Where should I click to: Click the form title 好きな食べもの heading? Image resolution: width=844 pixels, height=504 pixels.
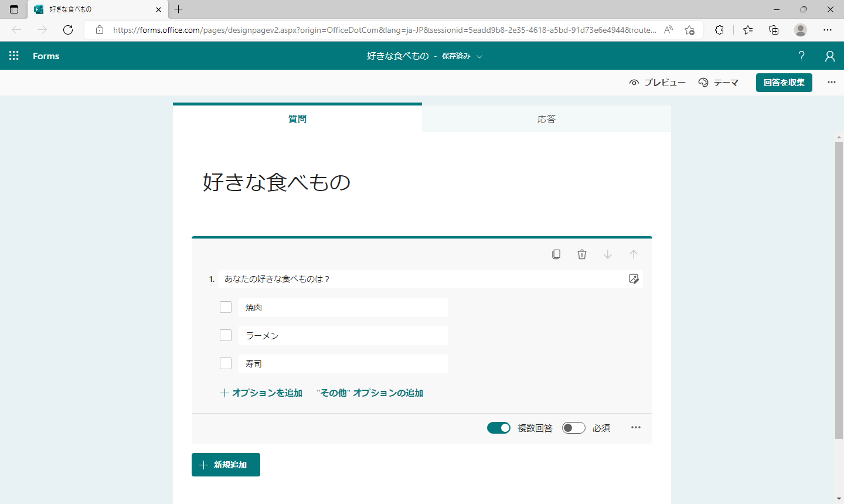point(277,182)
